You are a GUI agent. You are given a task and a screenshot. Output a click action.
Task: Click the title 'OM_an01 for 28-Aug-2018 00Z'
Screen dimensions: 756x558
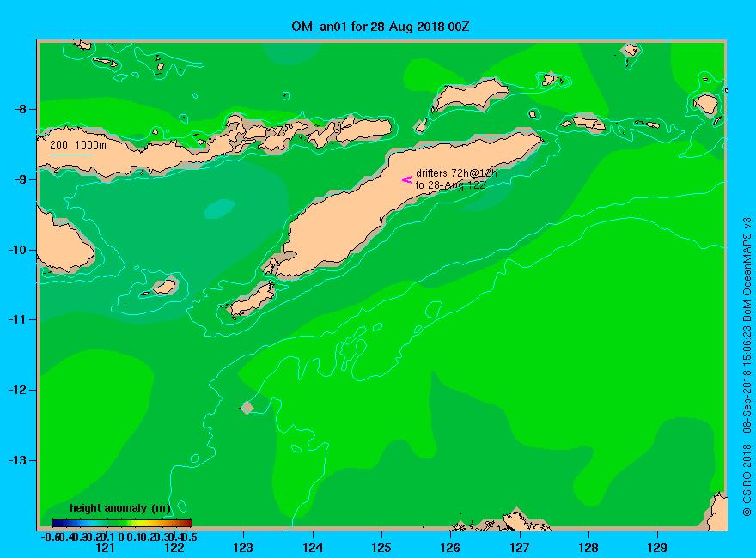pos(380,27)
